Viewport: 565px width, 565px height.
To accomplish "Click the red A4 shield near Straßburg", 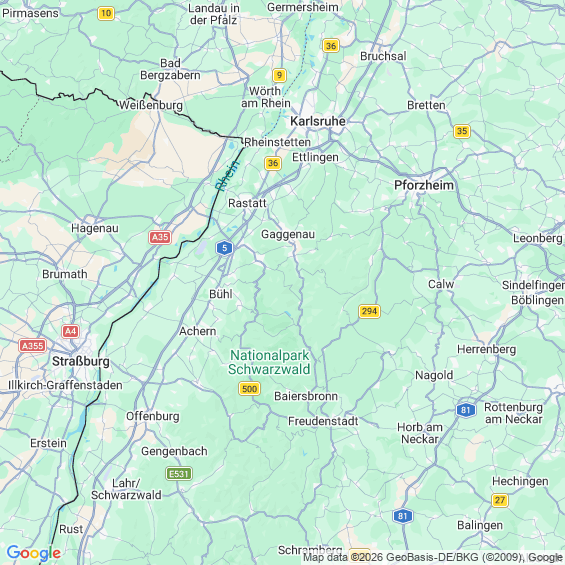I will (70, 332).
